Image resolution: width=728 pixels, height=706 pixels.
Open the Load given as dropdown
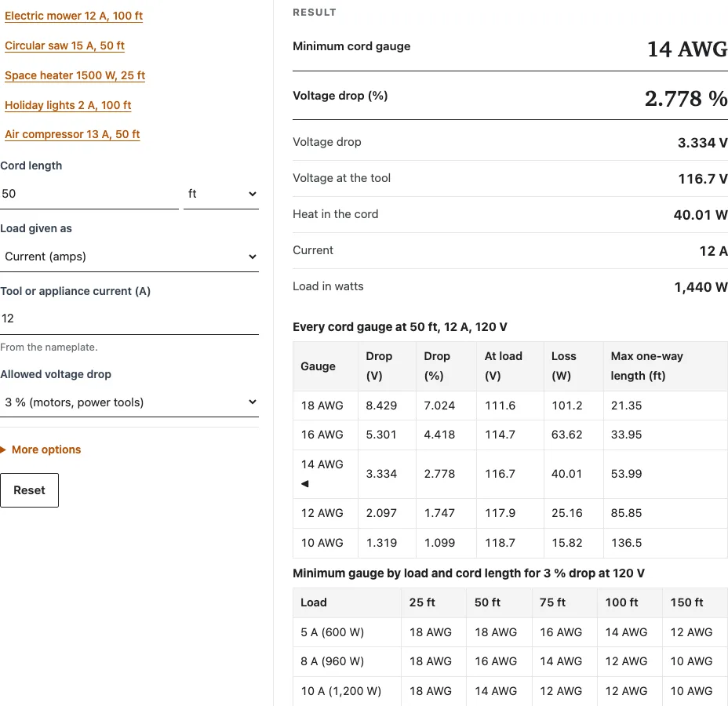[129, 257]
